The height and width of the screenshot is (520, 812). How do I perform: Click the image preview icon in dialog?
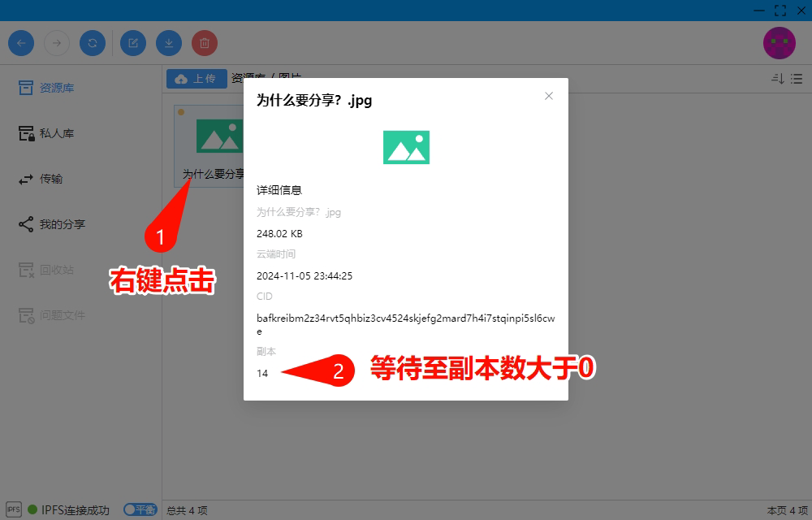pos(407,147)
